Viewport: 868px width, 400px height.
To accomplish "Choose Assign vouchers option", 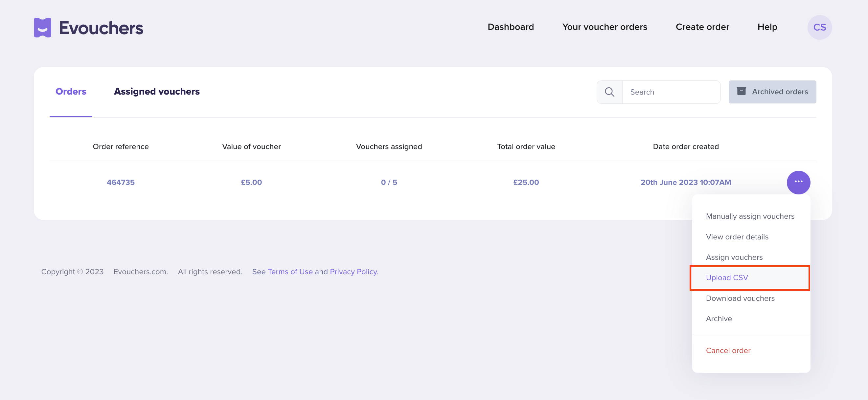I will tap(734, 257).
